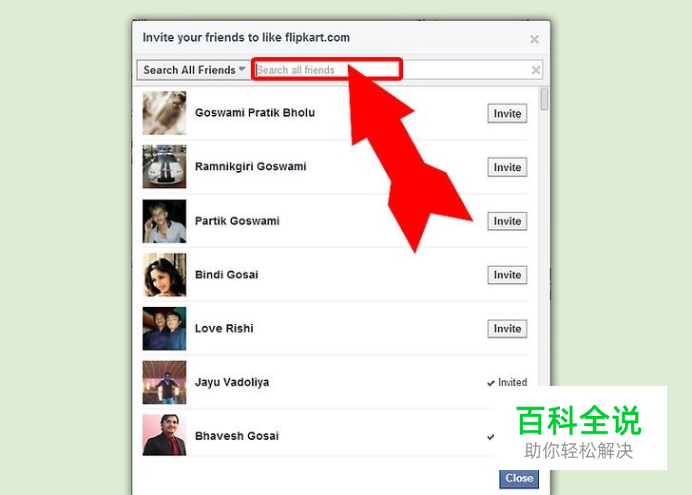Image resolution: width=692 pixels, height=495 pixels.
Task: Invite Ramnikgiri Goswami to like the page
Action: [507, 167]
